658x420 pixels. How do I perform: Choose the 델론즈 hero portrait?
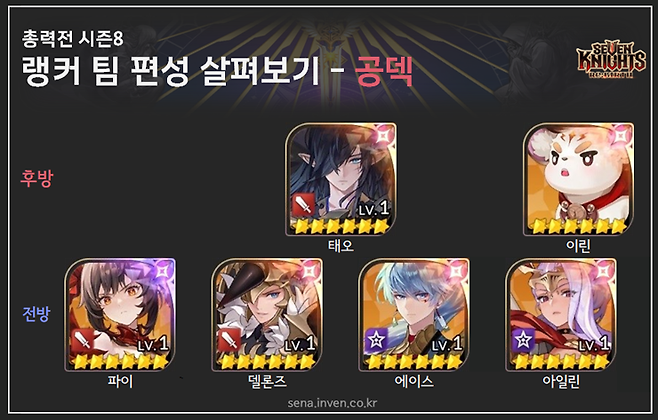[x=267, y=315]
